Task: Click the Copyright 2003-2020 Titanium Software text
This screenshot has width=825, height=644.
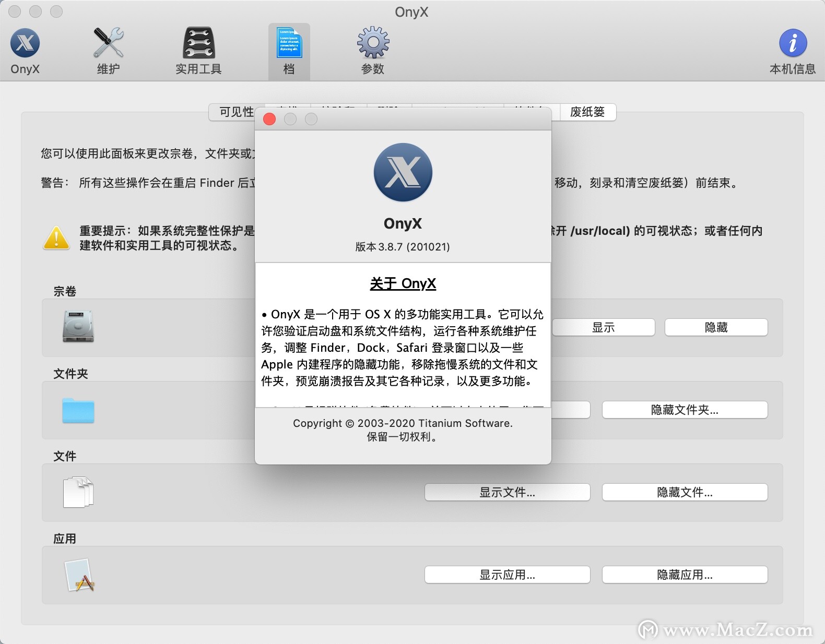Action: [x=403, y=423]
